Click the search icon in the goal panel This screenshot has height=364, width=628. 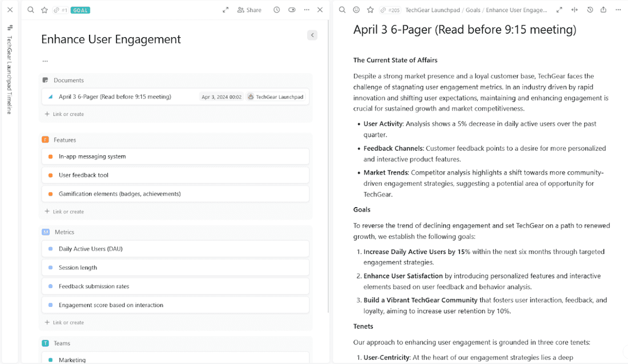point(31,10)
